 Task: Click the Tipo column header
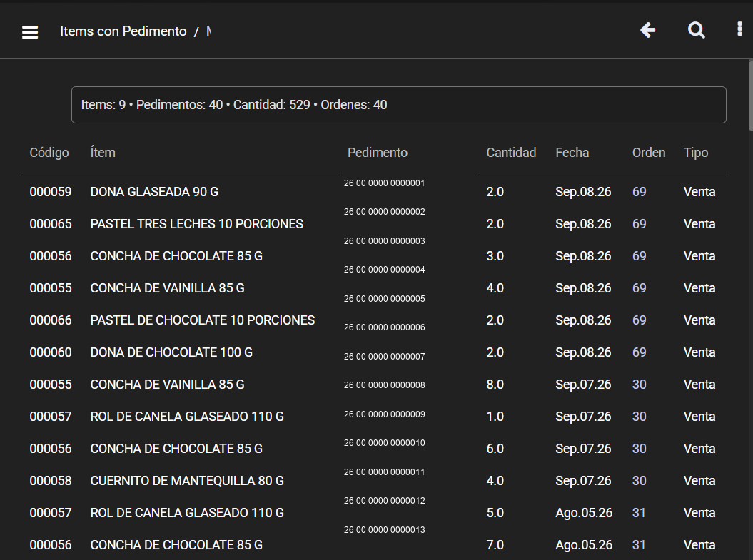pyautogui.click(x=696, y=153)
